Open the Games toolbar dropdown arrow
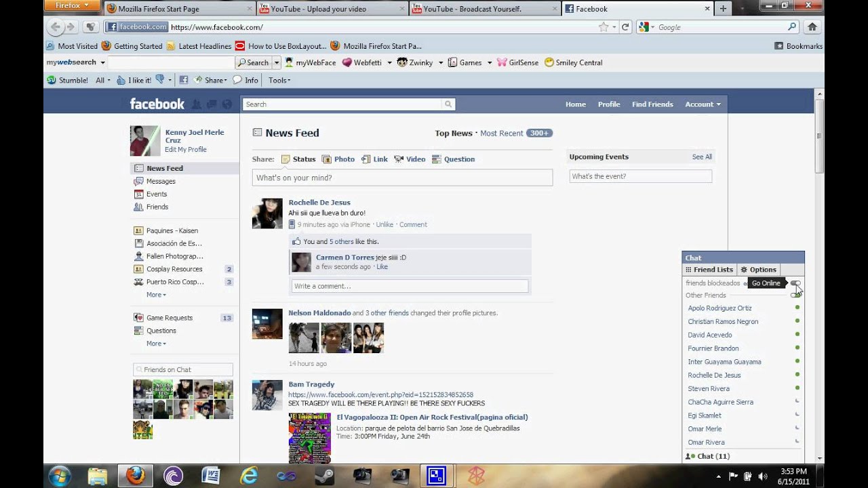The height and width of the screenshot is (488, 868). coord(489,62)
